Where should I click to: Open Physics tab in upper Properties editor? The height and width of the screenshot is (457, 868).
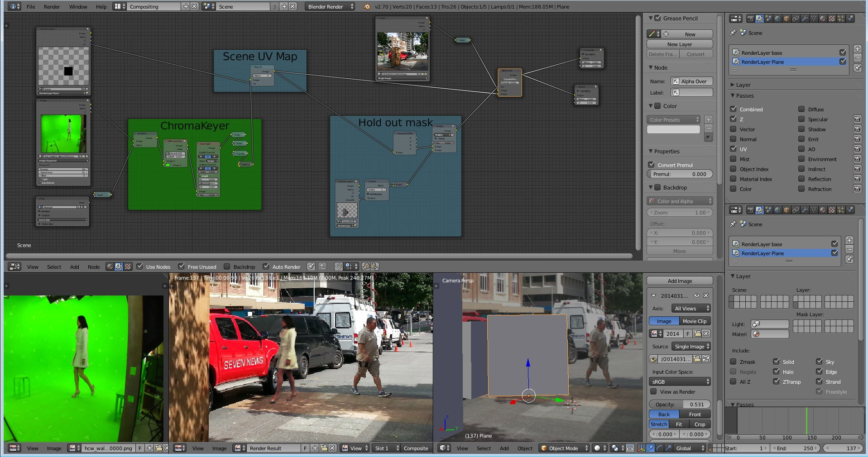pyautogui.click(x=850, y=19)
